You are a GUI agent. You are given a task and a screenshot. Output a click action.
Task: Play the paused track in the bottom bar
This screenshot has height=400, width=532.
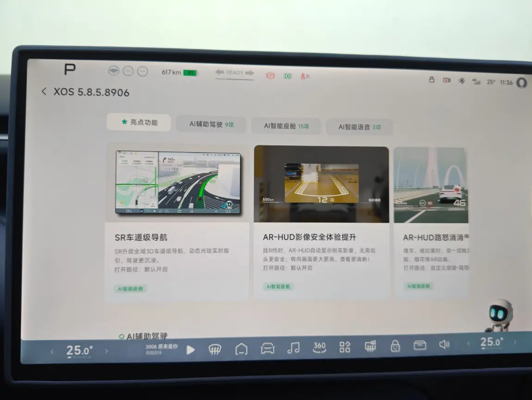pyautogui.click(x=190, y=350)
